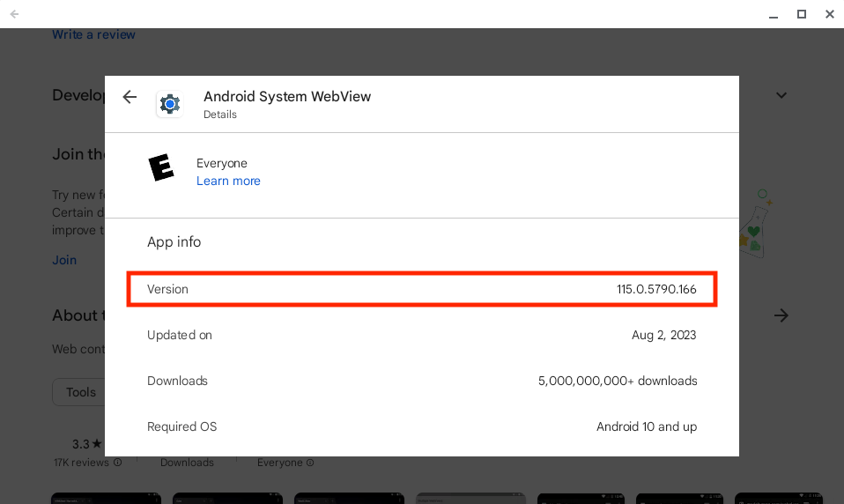Click the Required OS label
Screen dimensions: 844x504
(182, 426)
